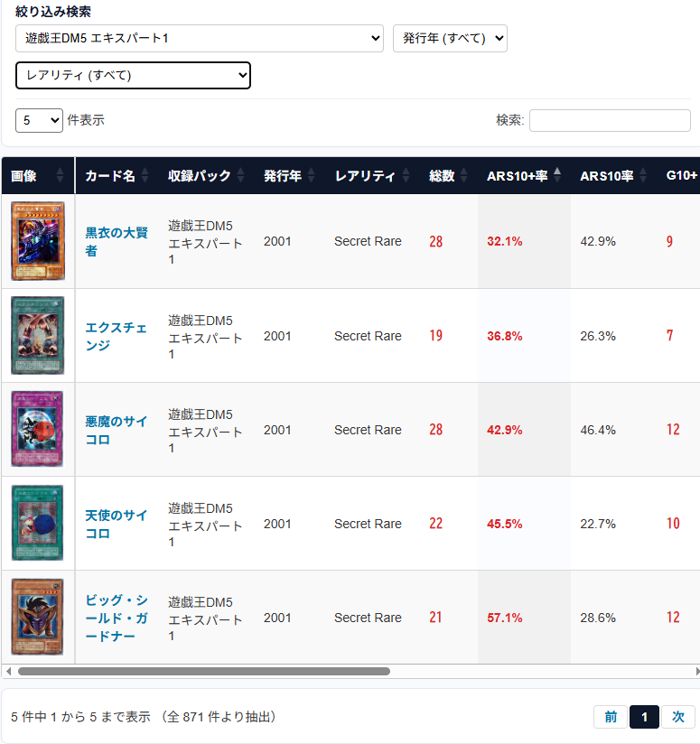700x744 pixels.
Task: Open the 天使のサイコロ card link
Action: tap(117, 525)
